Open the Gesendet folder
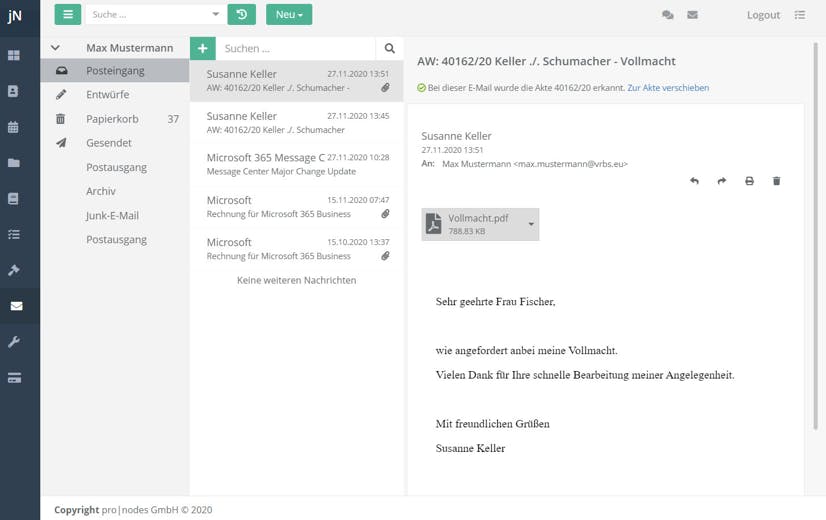 [109, 143]
